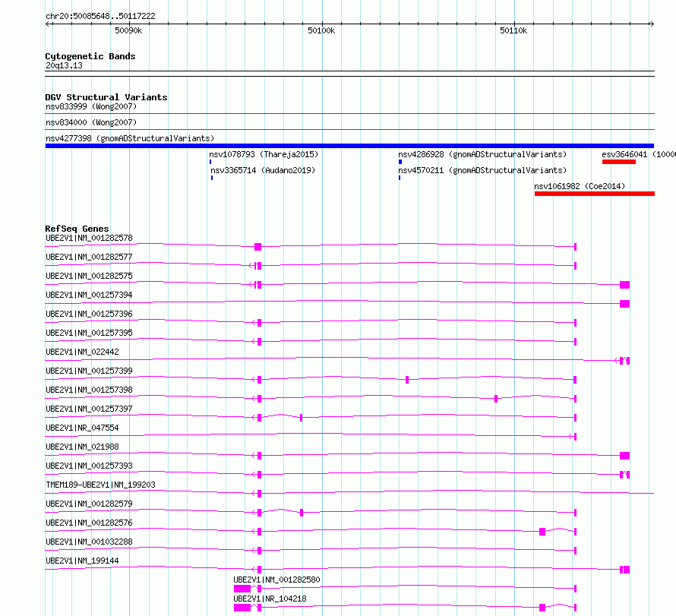Image resolution: width=676 pixels, height=616 pixels.
Task: Open variant nsv4286928 gnomAD label
Action: (482, 154)
